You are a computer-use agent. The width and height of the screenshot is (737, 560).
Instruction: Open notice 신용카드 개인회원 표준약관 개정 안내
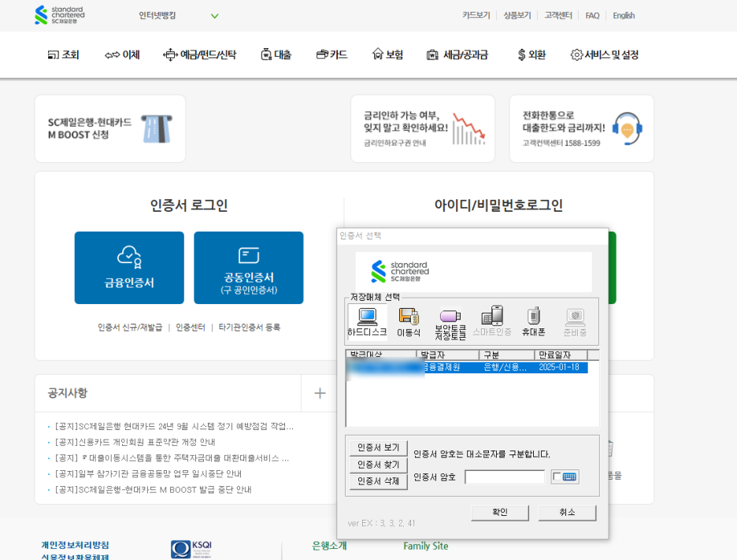pos(135,442)
